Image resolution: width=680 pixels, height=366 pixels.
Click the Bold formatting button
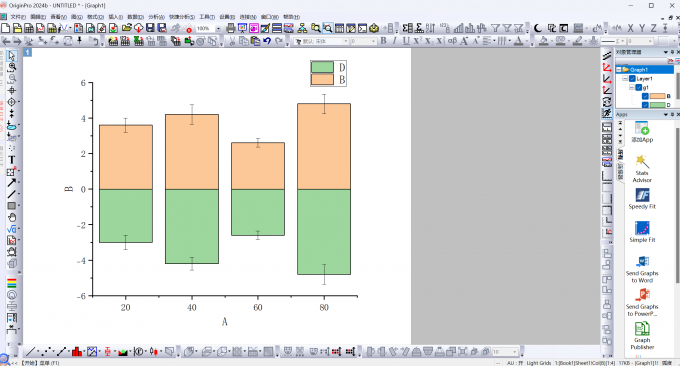tap(383, 41)
